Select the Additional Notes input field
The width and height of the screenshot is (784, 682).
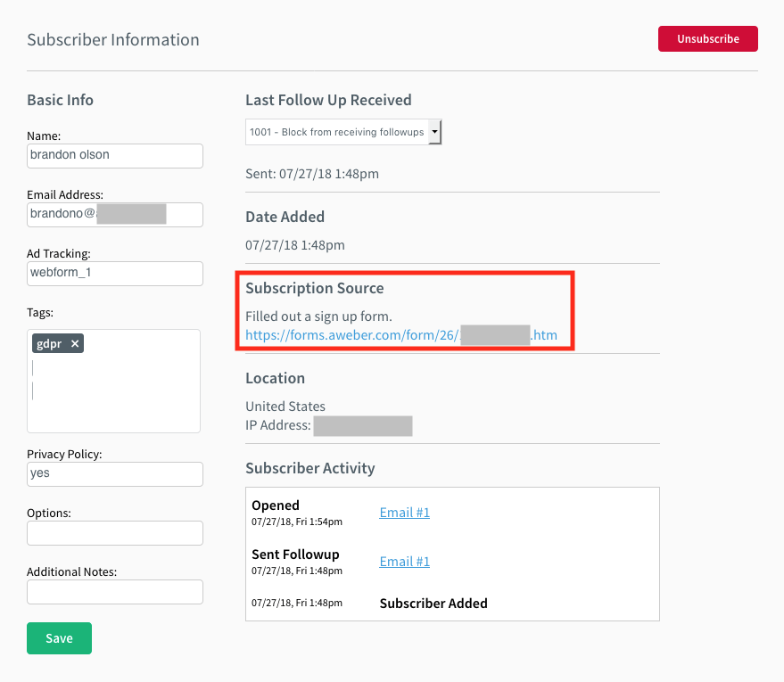114,591
